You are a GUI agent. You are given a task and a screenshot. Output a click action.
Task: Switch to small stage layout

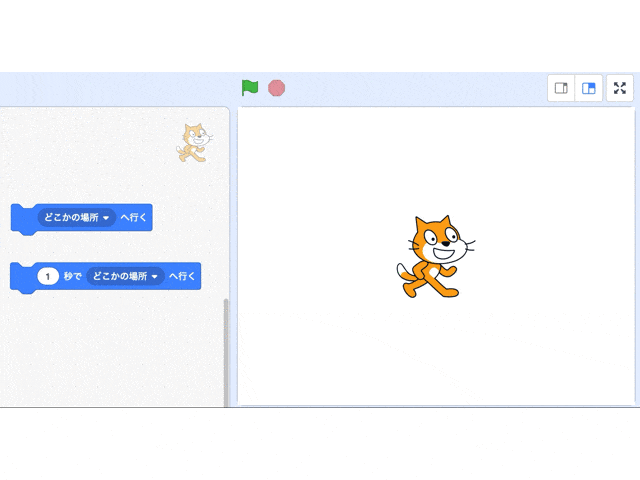(561, 88)
